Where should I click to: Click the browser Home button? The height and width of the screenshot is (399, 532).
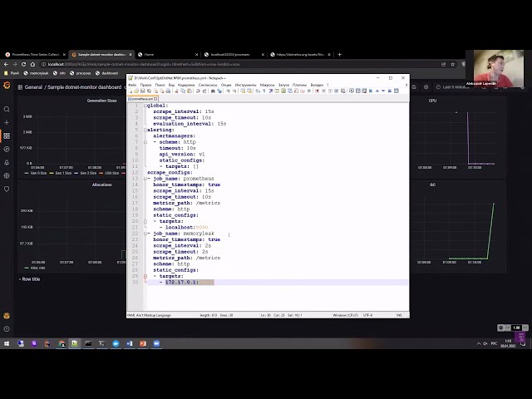[x=32, y=64]
